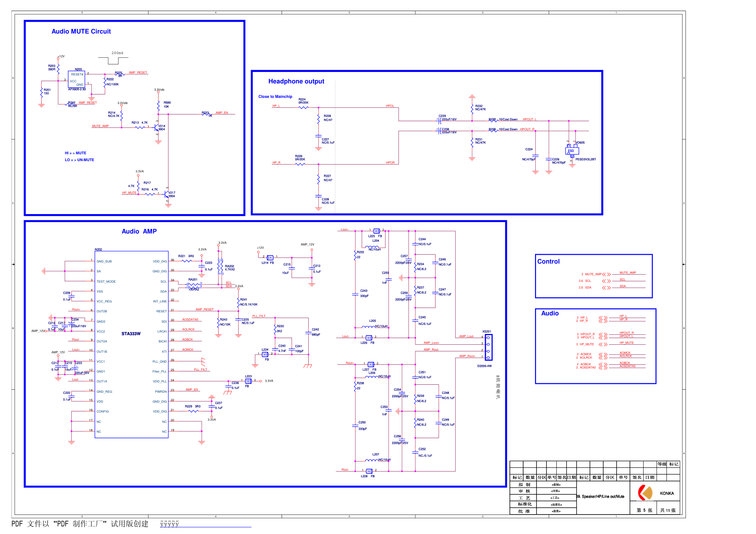Select the 'Audio' port block title

click(550, 313)
